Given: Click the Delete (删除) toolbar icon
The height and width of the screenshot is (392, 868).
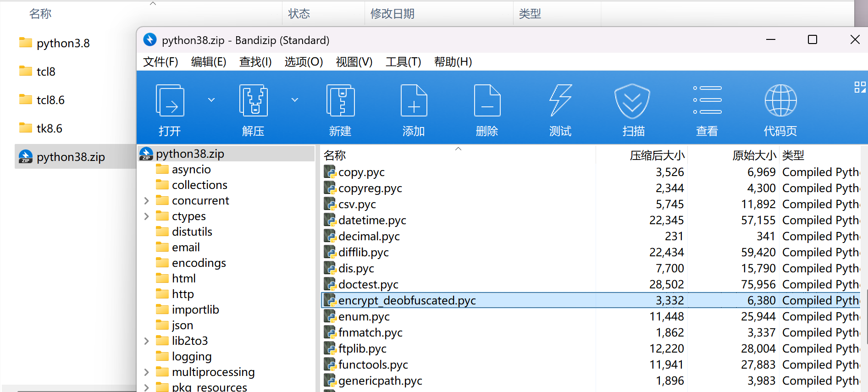Looking at the screenshot, I should [x=487, y=100].
